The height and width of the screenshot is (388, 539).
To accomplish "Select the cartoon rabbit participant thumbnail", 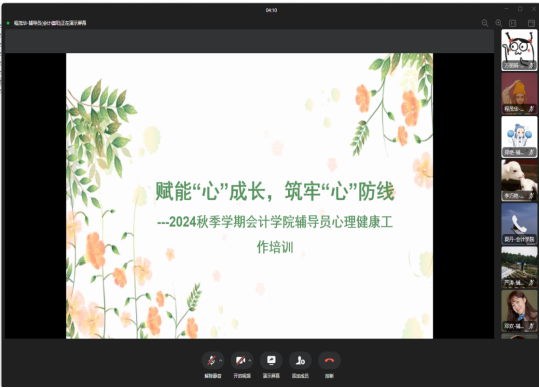I will [519, 50].
